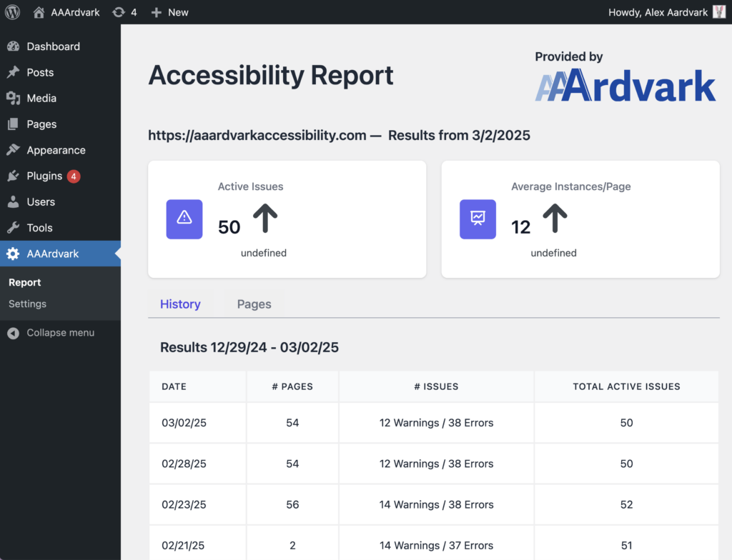Screen dimensions: 732x560
Task: Click the up arrow beside 50
Action: point(265,218)
